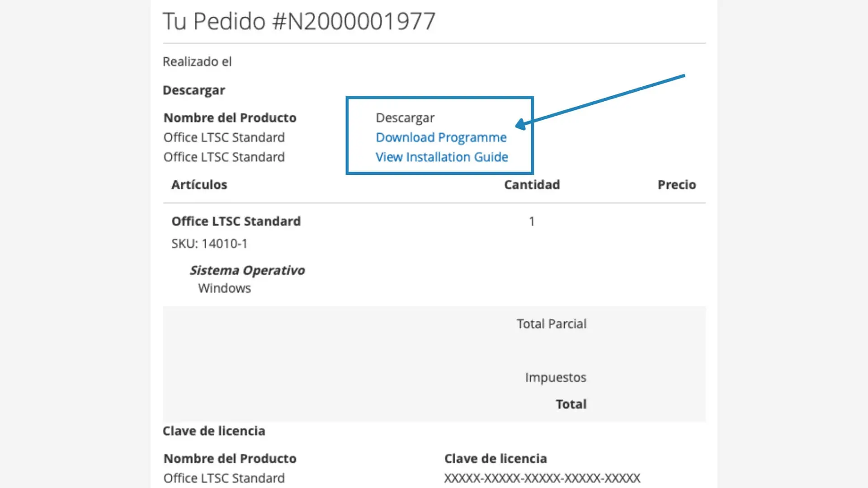Click the Descargar column header inside blue box
This screenshot has width=868, height=488.
click(x=405, y=118)
